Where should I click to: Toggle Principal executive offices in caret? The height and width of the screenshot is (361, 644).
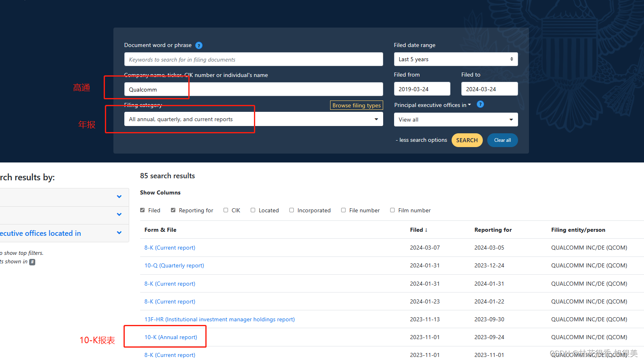pos(469,105)
